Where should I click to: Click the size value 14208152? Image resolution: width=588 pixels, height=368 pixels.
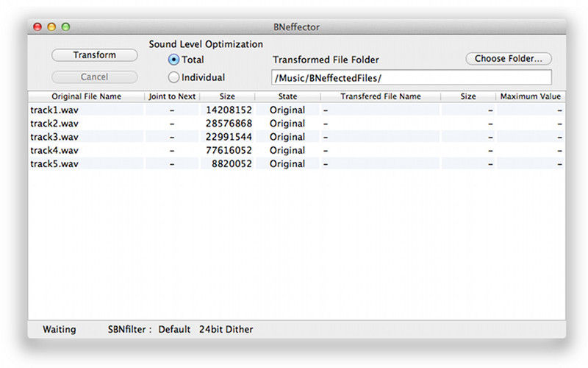click(x=229, y=110)
